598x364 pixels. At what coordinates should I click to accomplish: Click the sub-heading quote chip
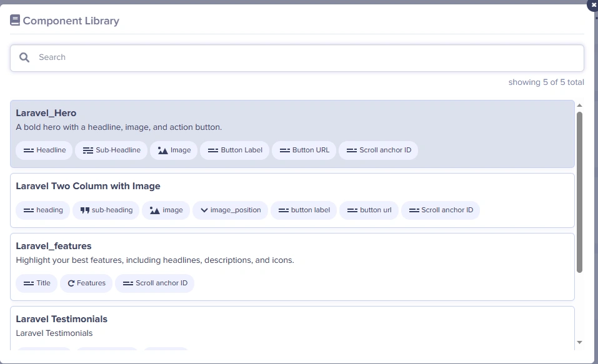pos(106,210)
